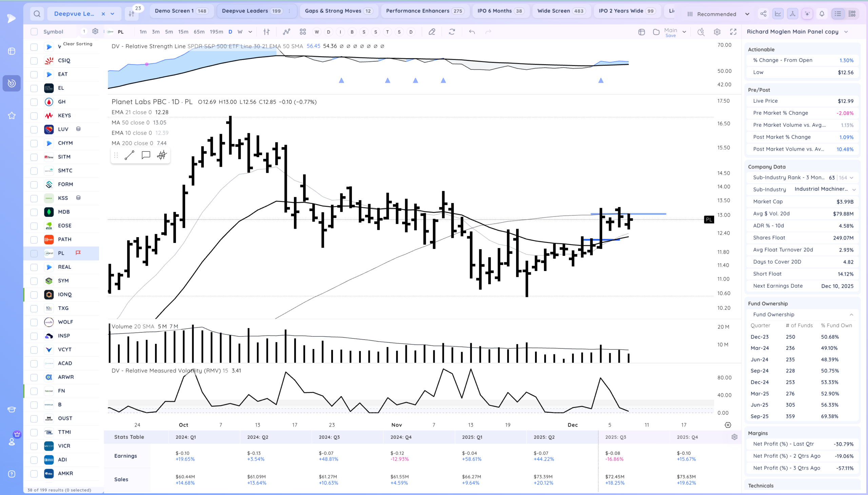Viewport: 868px width, 495px height.
Task: Open the alerts bell icon
Action: pos(822,14)
